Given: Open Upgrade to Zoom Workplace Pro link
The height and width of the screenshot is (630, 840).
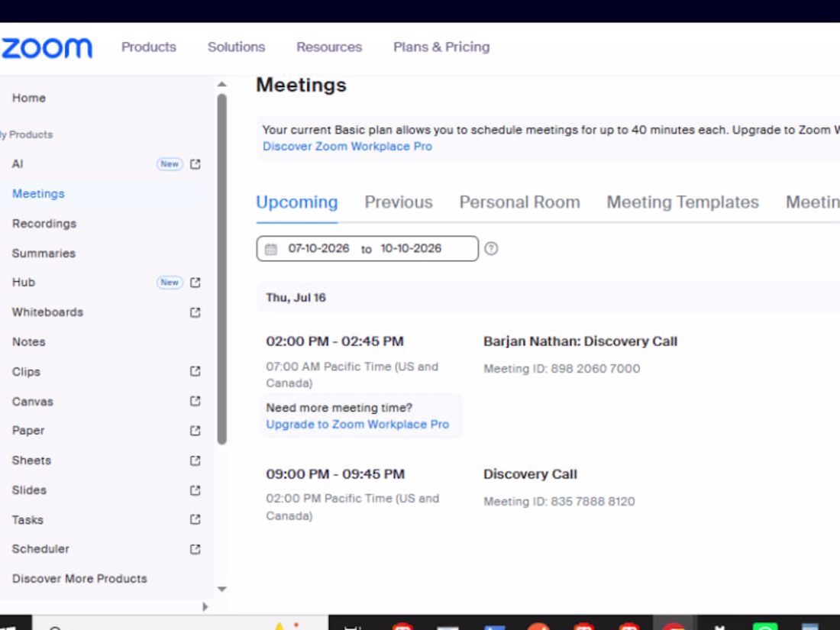Looking at the screenshot, I should [x=357, y=425].
